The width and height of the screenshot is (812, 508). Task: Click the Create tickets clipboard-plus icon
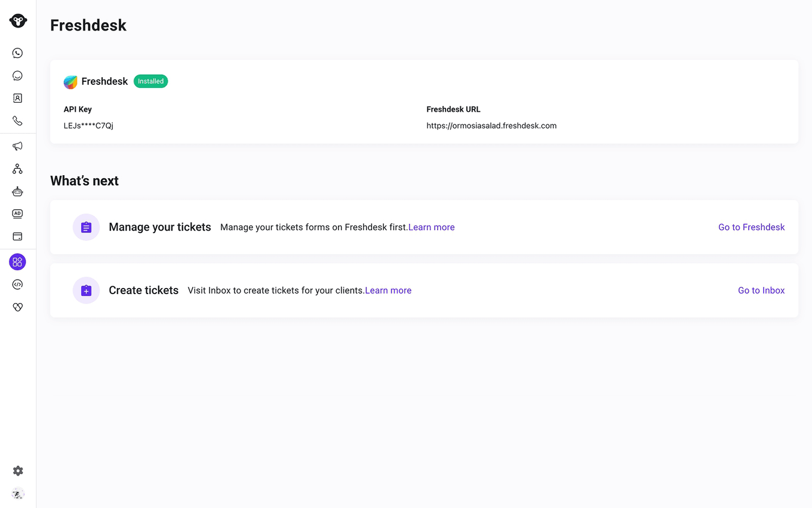(x=86, y=290)
